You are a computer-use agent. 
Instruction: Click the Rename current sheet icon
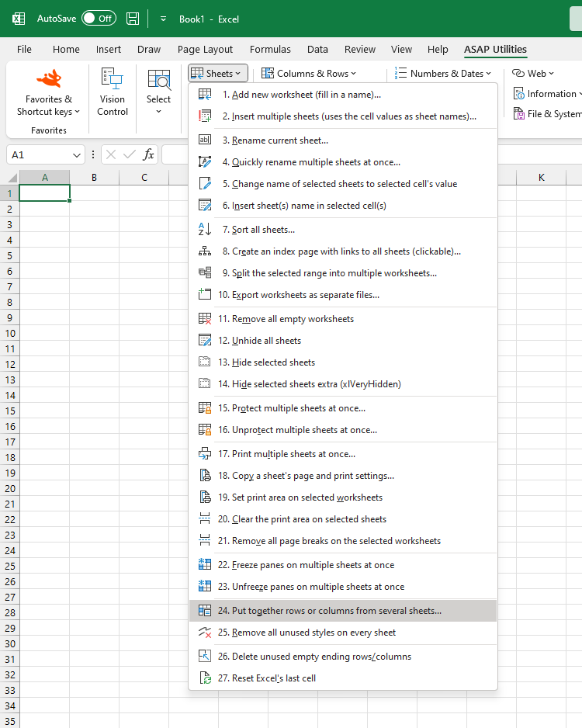[x=205, y=140]
